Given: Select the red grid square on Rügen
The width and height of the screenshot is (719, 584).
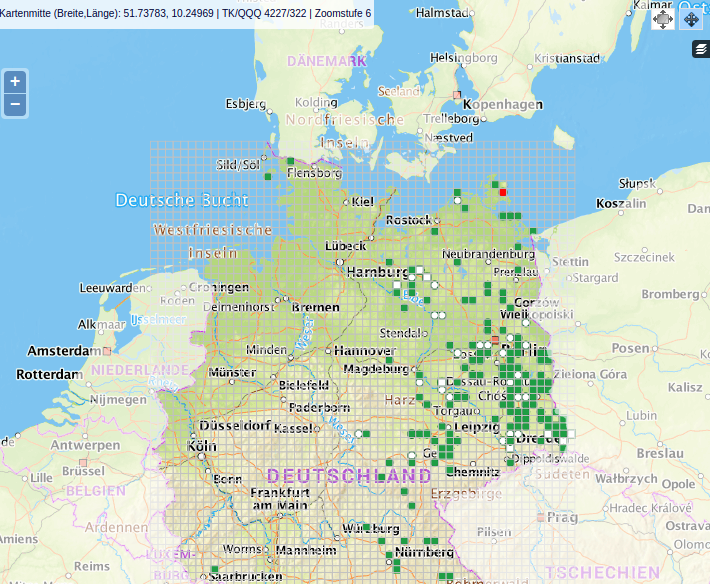Looking at the screenshot, I should pyautogui.click(x=503, y=192).
